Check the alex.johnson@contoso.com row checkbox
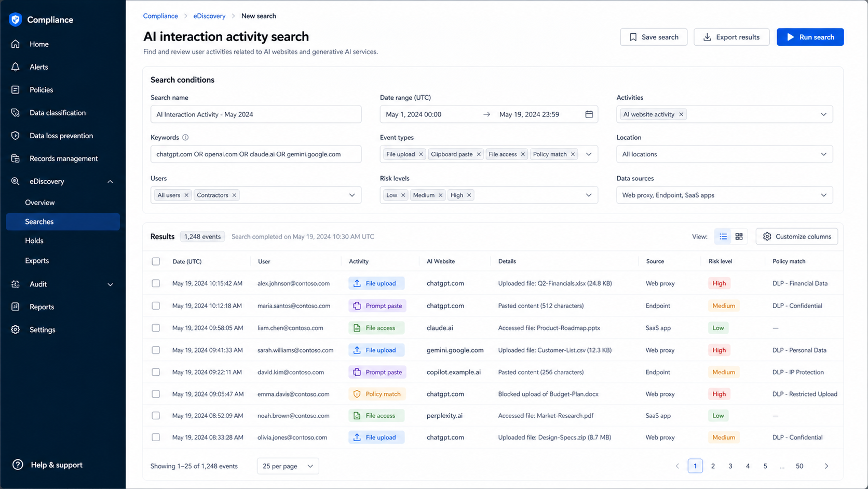Viewport: 868px width, 489px height. point(156,283)
